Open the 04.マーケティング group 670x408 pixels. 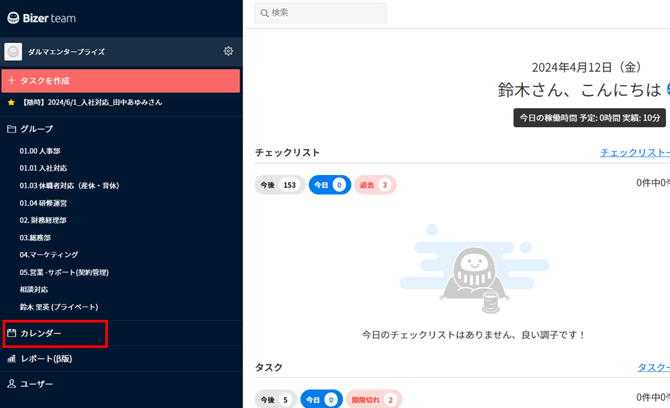[49, 255]
